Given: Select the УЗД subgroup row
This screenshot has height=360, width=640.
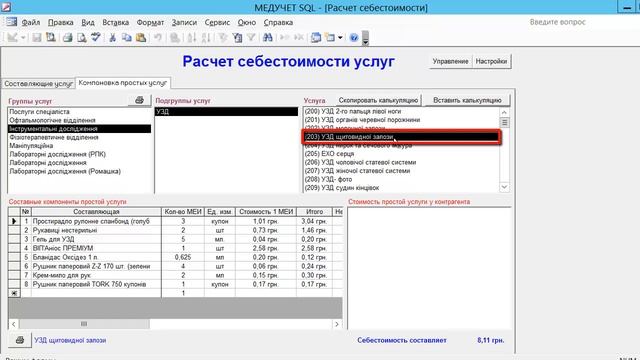Looking at the screenshot, I should coord(227,111).
